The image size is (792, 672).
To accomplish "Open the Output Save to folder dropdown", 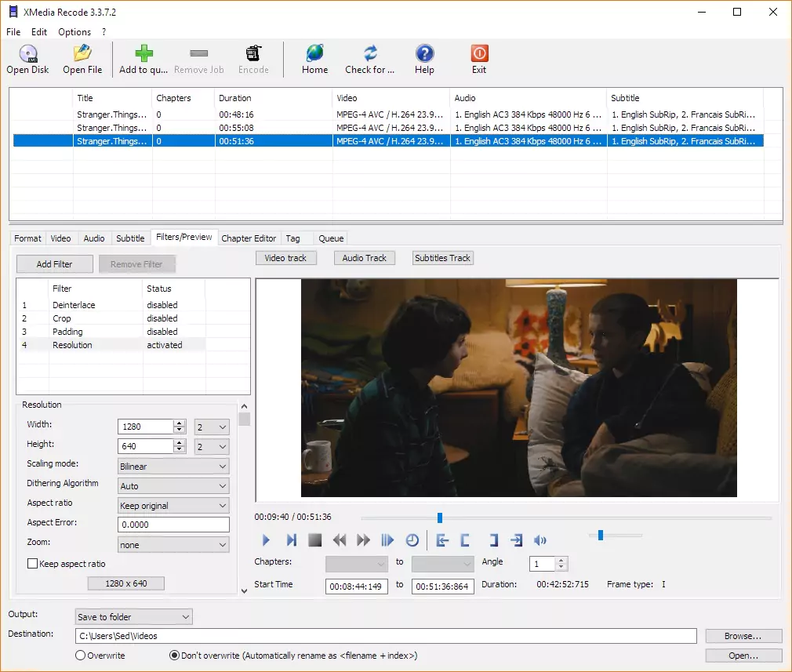I will coord(133,616).
